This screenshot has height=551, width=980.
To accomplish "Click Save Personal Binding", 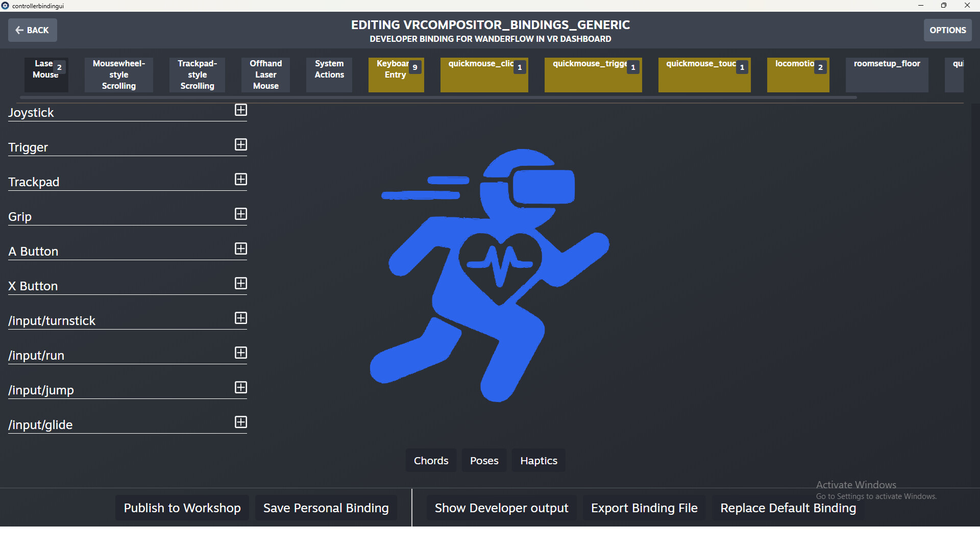I will (x=325, y=508).
